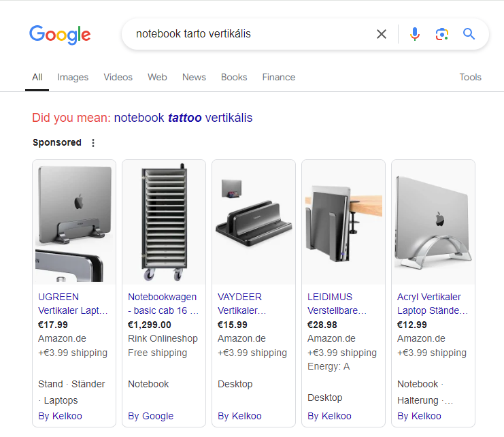Click the 'By Google' link
This screenshot has width=504, height=437.
pyautogui.click(x=150, y=416)
